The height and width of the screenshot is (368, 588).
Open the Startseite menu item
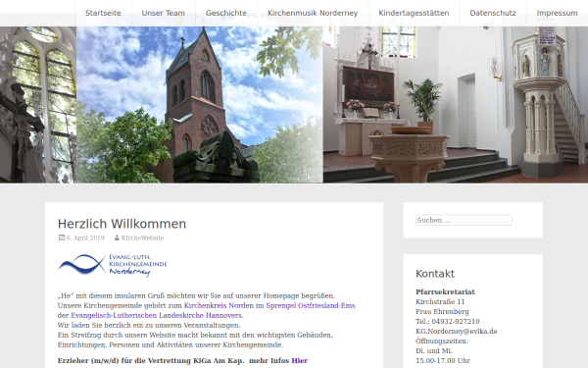(103, 13)
